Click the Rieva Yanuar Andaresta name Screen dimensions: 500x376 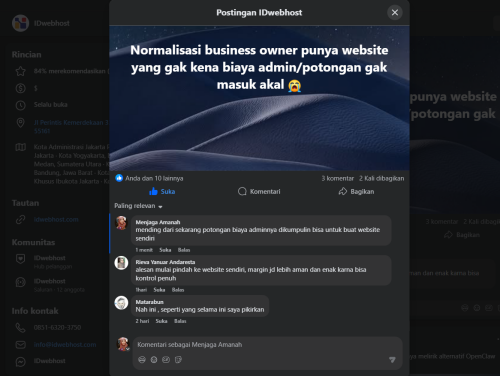pyautogui.click(x=165, y=262)
